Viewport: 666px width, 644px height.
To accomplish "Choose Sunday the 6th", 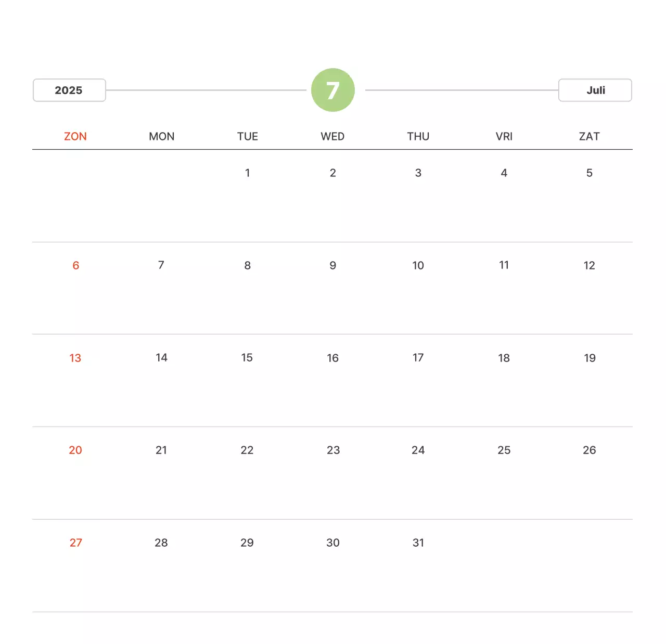I will click(76, 265).
